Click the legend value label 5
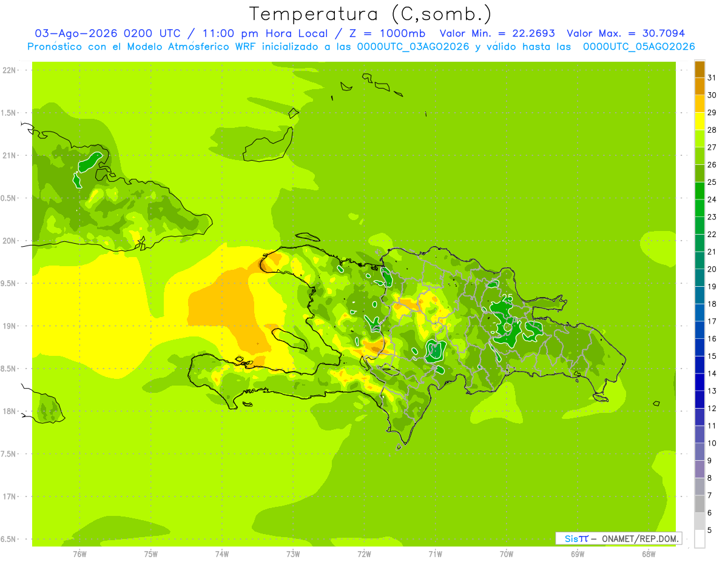The width and height of the screenshot is (728, 562). tap(710, 530)
